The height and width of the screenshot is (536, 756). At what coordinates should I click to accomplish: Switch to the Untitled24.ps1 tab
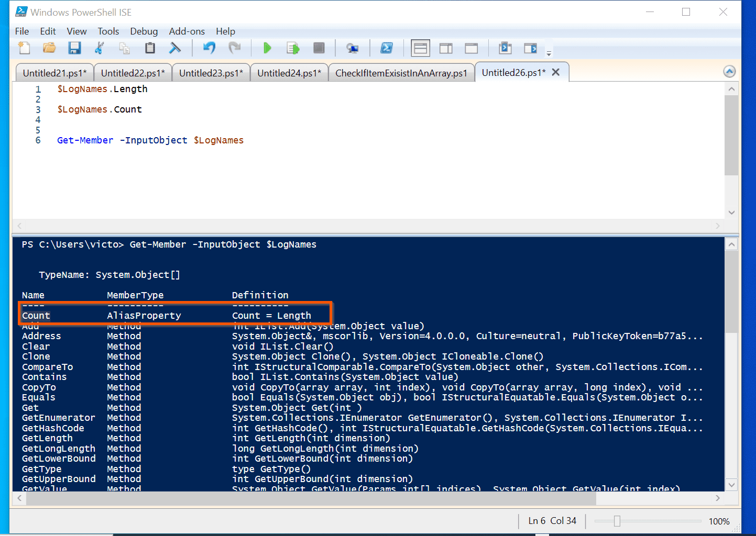coord(289,73)
